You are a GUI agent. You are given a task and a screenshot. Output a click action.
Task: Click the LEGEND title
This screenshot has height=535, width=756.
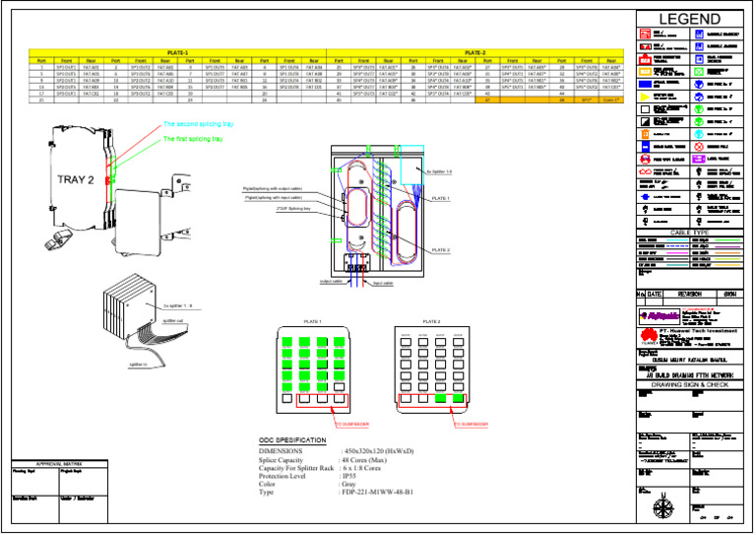click(x=689, y=20)
